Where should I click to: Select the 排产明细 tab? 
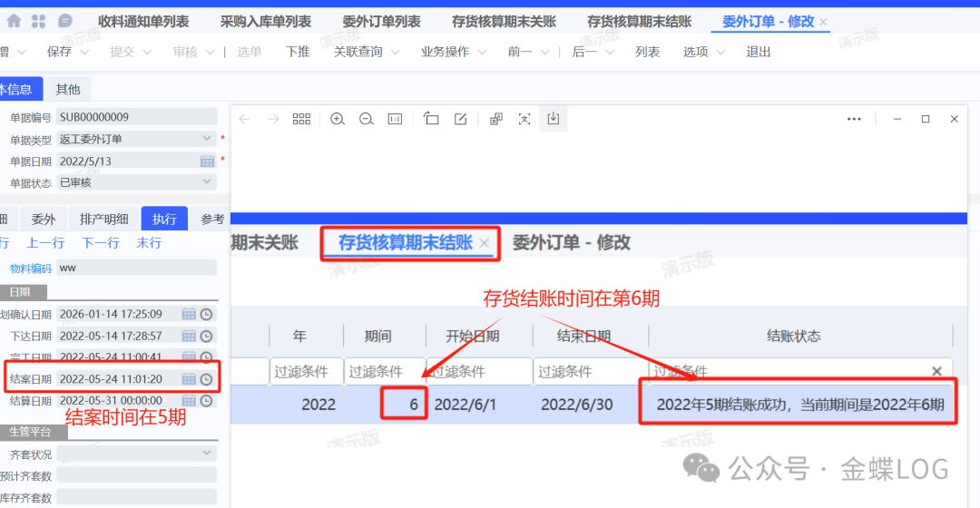coord(103,219)
